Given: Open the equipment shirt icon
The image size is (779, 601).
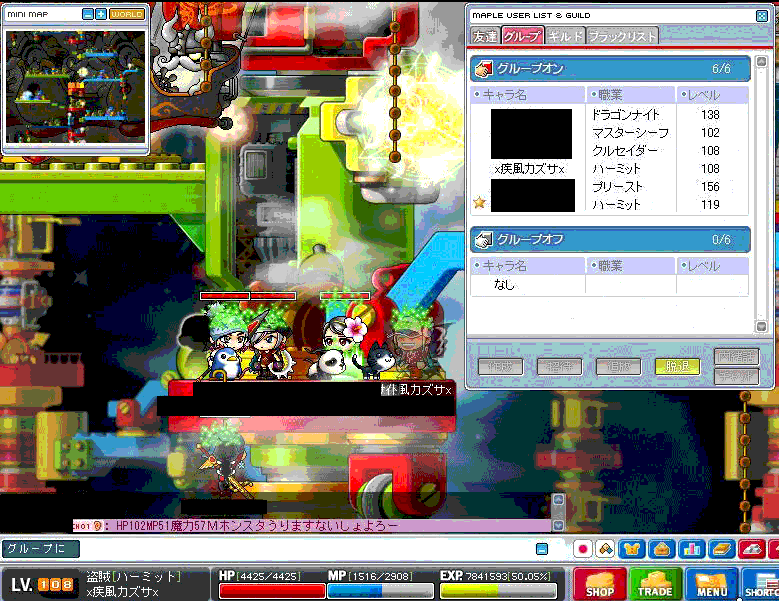Looking at the screenshot, I should [632, 549].
